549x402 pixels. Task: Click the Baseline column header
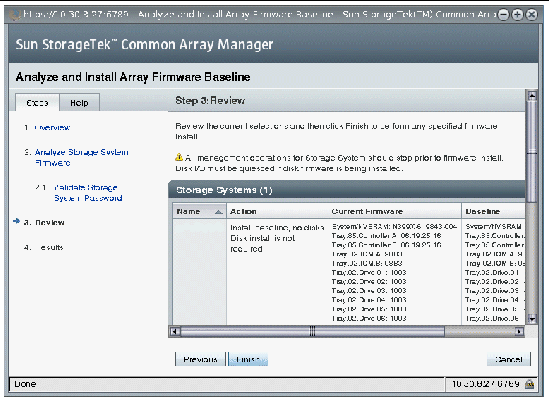coord(482,211)
